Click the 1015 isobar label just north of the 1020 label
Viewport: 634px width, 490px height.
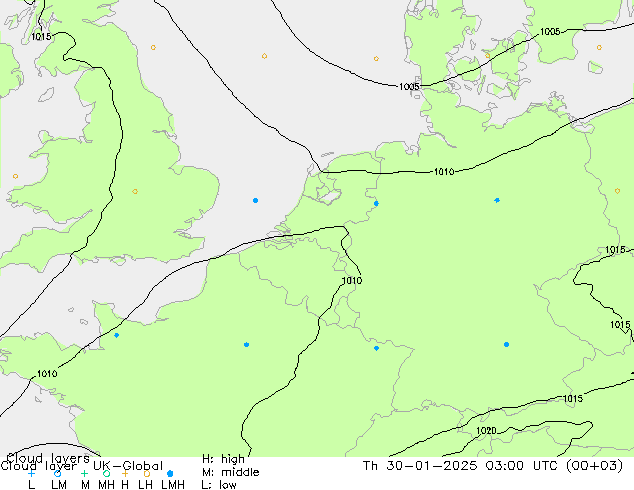click(x=573, y=399)
